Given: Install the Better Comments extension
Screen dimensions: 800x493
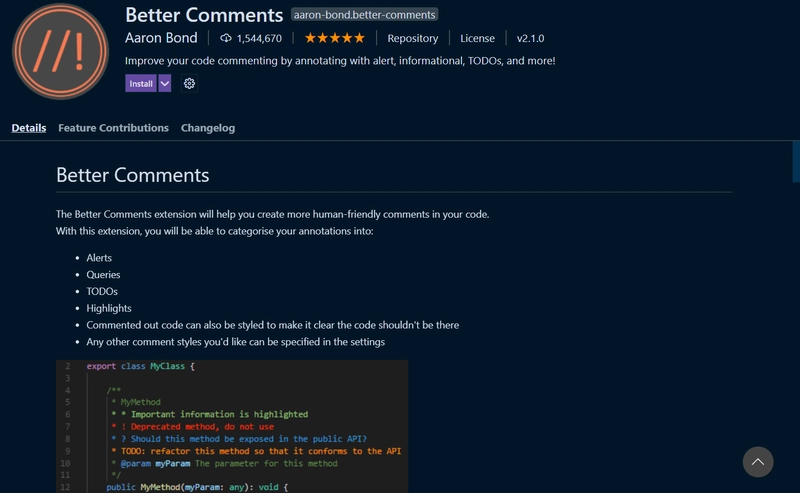Looking at the screenshot, I should pyautogui.click(x=141, y=84).
